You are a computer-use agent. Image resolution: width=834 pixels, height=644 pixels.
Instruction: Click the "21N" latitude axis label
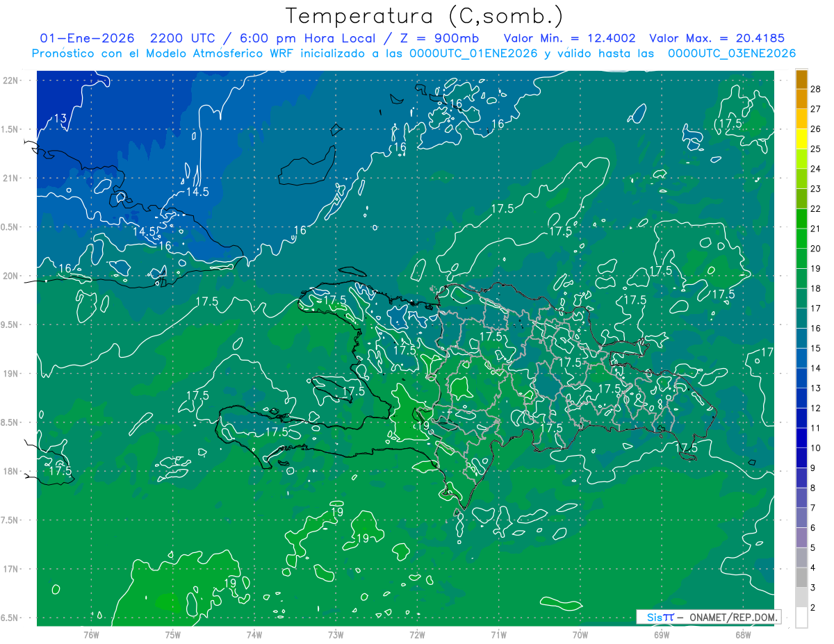point(10,178)
